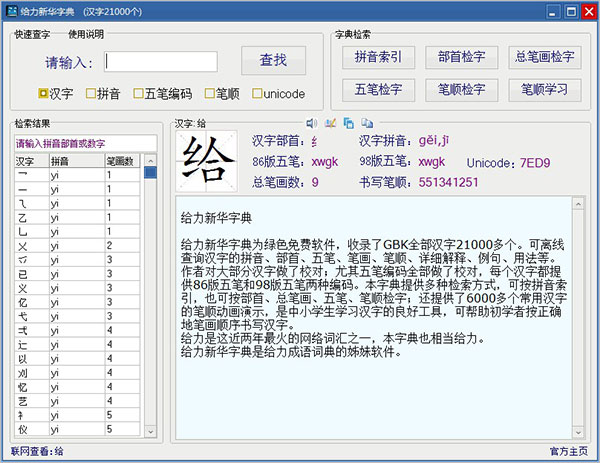The height and width of the screenshot is (463, 600).
Task: Open 总笔画检字 lookup
Action: [545, 57]
